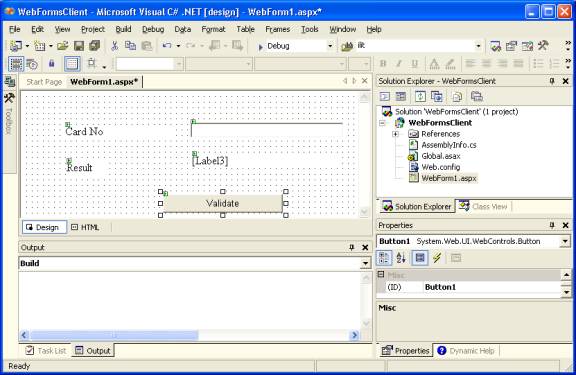
Task: Click the Validate button on the form
Action: [223, 203]
